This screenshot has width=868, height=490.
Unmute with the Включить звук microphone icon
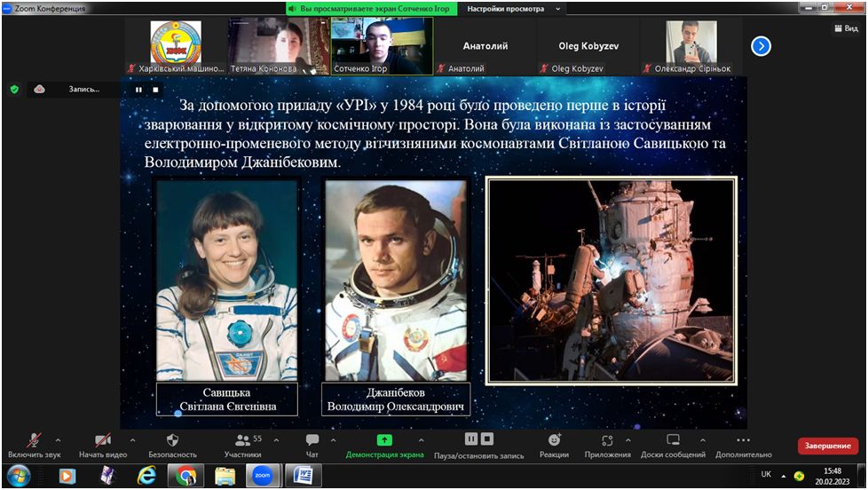34,440
